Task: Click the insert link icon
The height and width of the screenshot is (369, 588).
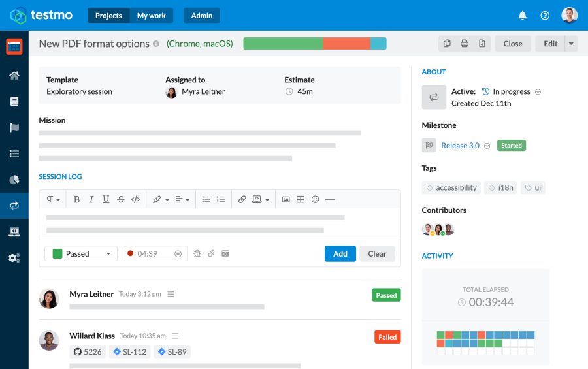Action: [x=242, y=199]
